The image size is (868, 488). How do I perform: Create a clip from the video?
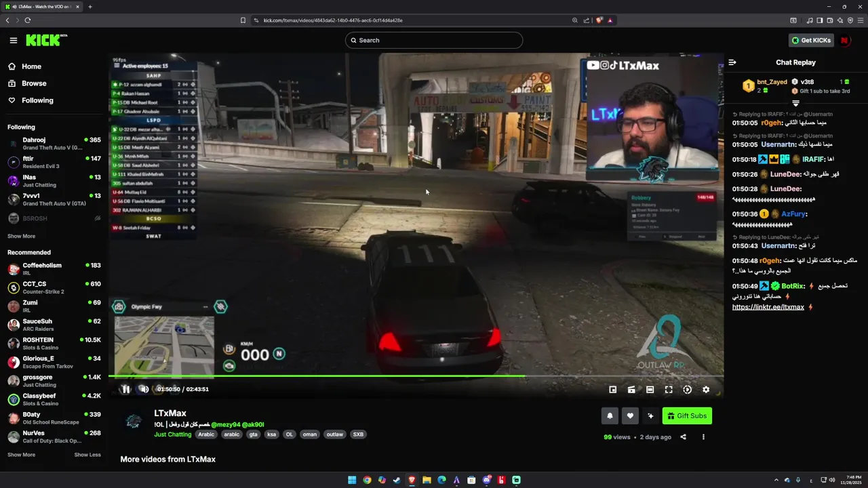tap(631, 390)
